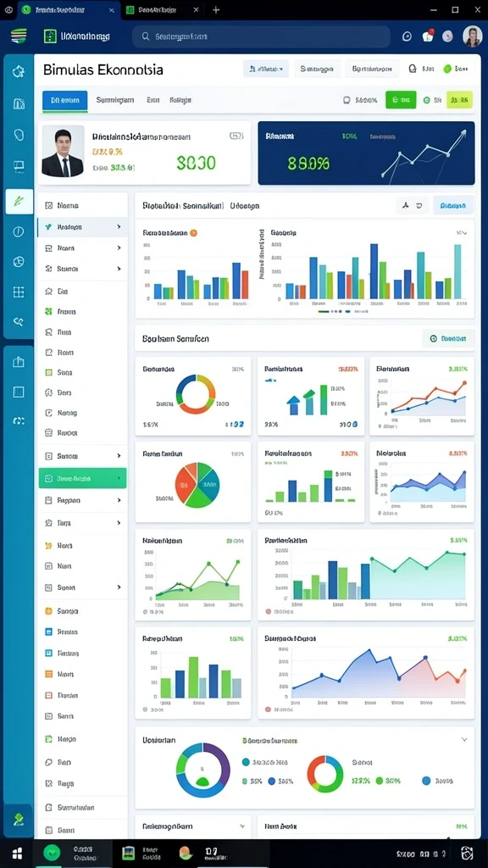488x868 pixels.
Task: Select the square panel icon in left rail
Action: pos(19,392)
